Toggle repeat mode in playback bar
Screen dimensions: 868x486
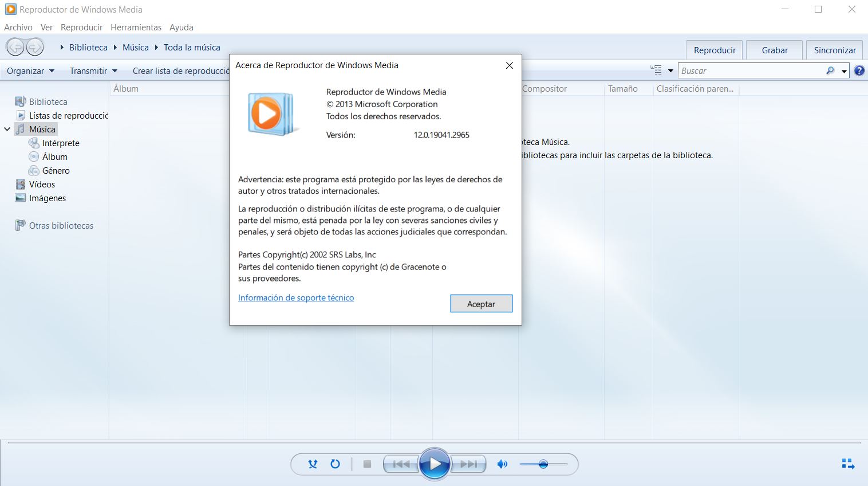click(336, 464)
